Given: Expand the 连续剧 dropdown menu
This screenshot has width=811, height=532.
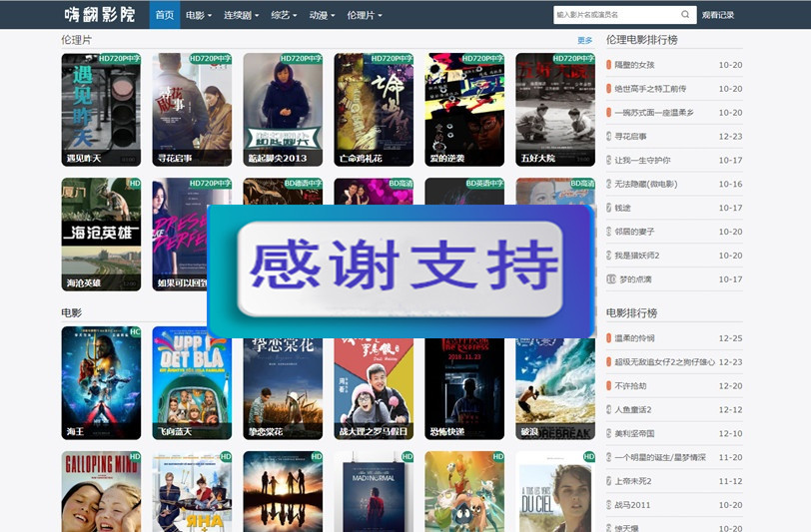Looking at the screenshot, I should coord(241,15).
